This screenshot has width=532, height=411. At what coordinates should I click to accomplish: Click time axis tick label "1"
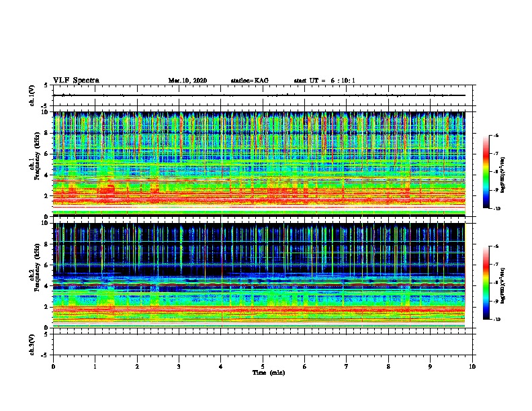[x=95, y=367]
